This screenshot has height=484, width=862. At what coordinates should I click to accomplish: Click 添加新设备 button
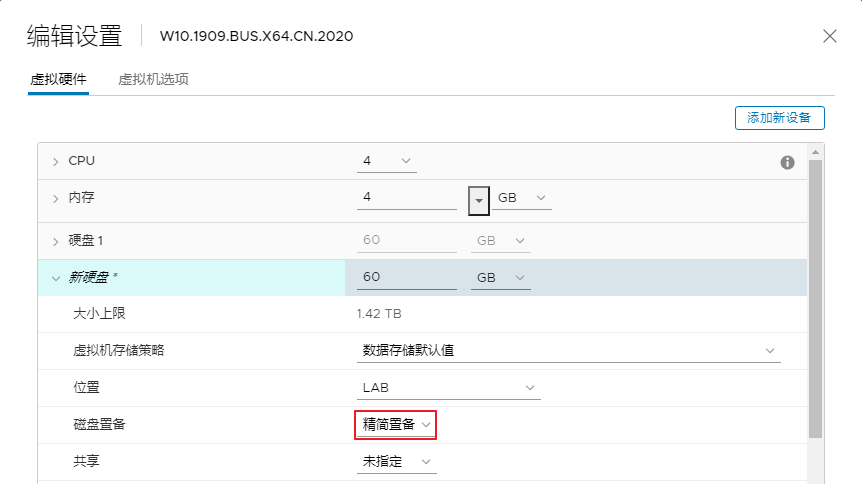780,118
